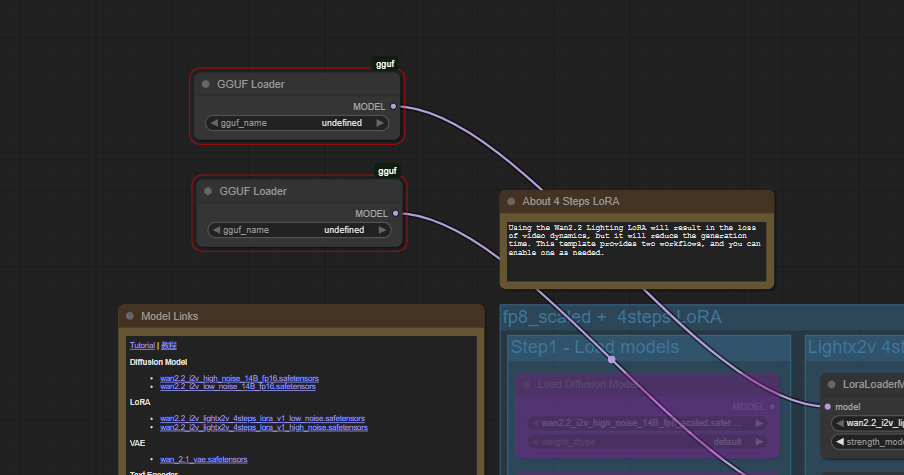Click the MODEL output port of the bottom GGUF Loader
The height and width of the screenshot is (475, 904).
click(395, 213)
